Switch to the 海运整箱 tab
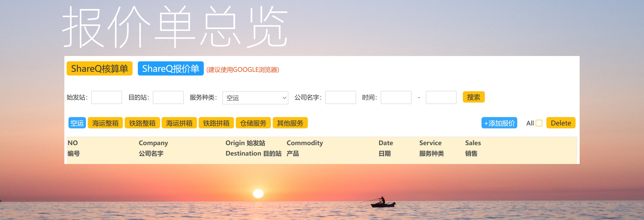 pos(105,123)
